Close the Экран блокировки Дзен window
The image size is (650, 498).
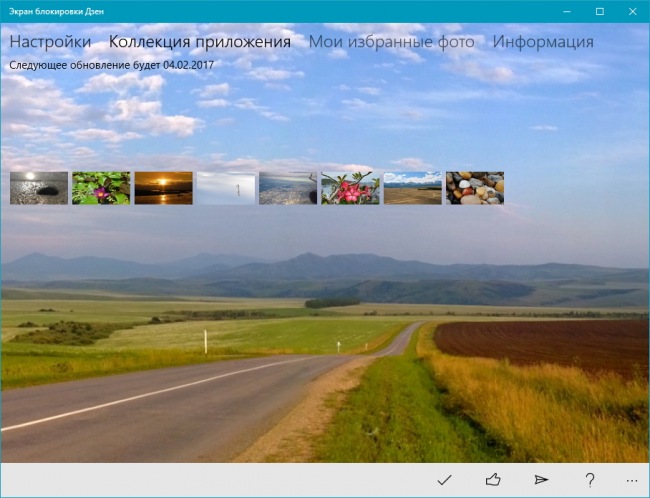pos(633,12)
